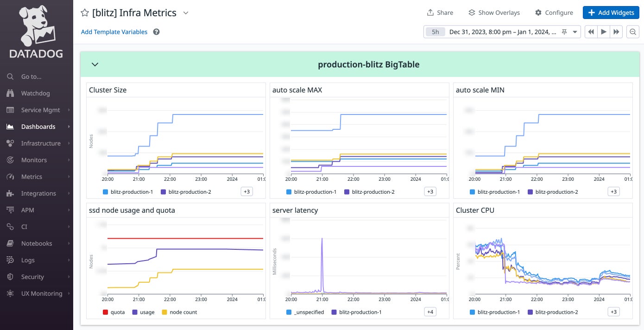This screenshot has width=644, height=330.
Task: Click the Add Template Variables link
Action: click(x=114, y=32)
